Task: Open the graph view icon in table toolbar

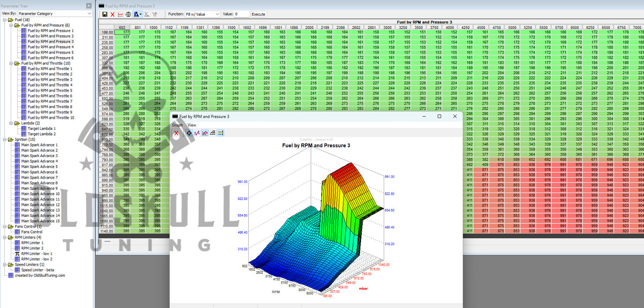Action: click(120, 14)
